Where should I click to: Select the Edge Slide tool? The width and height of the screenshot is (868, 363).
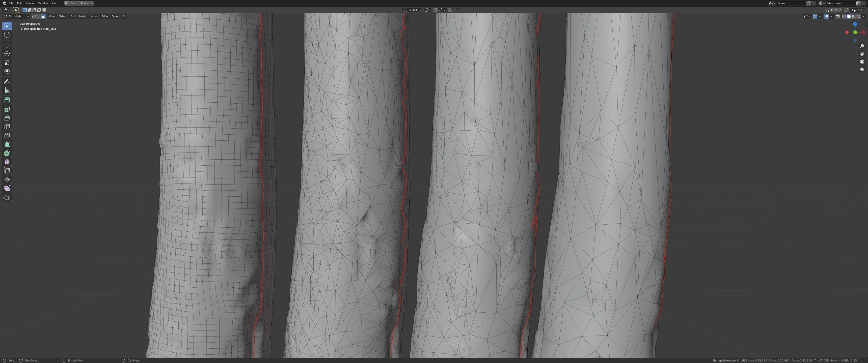click(x=7, y=171)
